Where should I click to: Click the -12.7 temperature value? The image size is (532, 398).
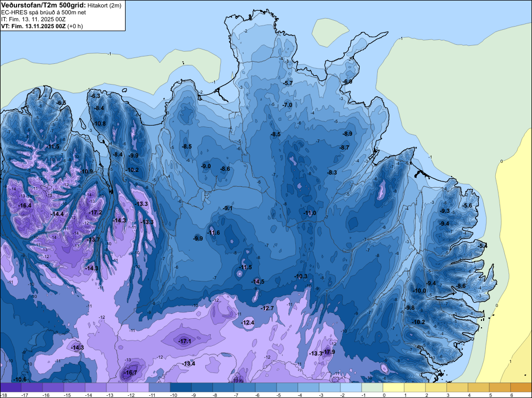[268, 308]
